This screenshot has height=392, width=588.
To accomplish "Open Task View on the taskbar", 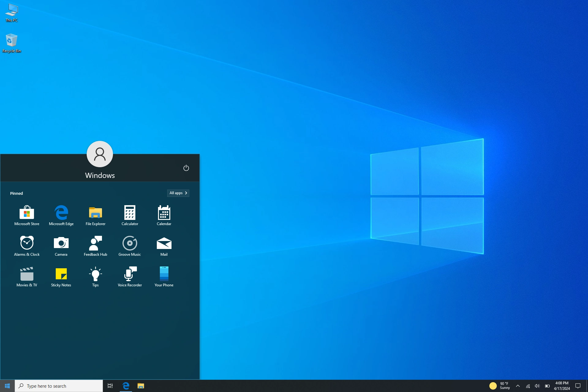I will pyautogui.click(x=110, y=386).
